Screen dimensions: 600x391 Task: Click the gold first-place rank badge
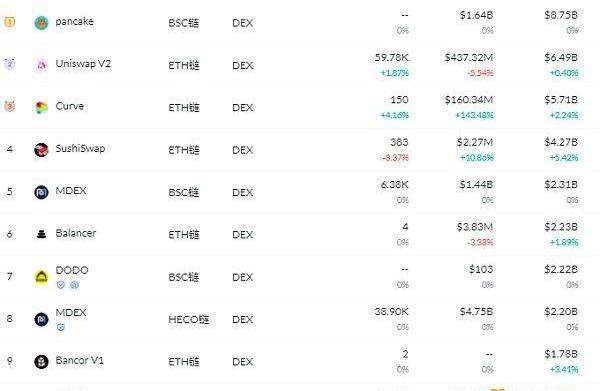[10, 22]
